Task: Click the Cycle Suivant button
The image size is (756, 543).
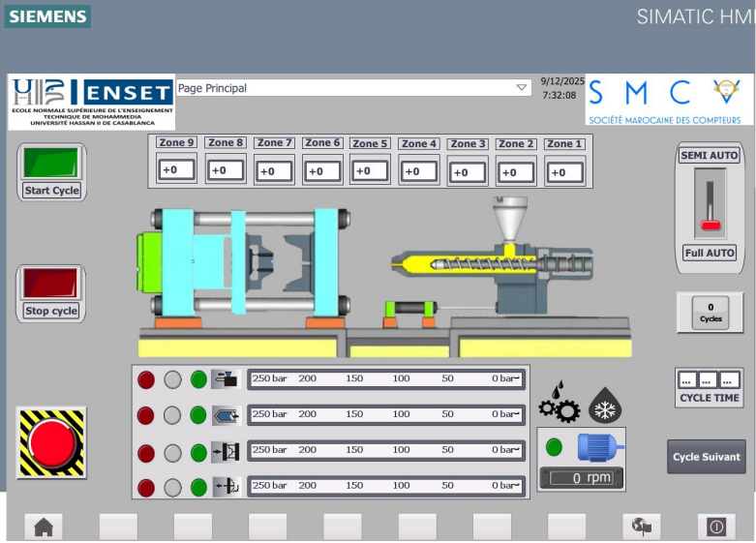Action: [707, 457]
